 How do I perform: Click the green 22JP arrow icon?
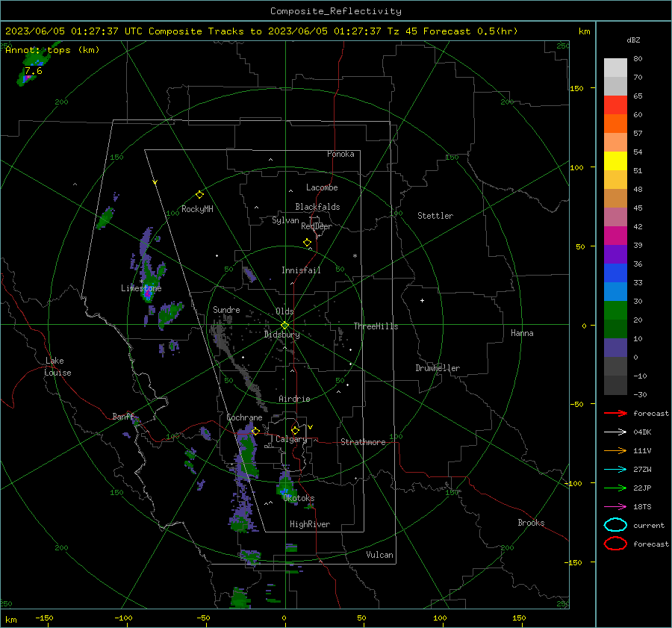tap(615, 488)
